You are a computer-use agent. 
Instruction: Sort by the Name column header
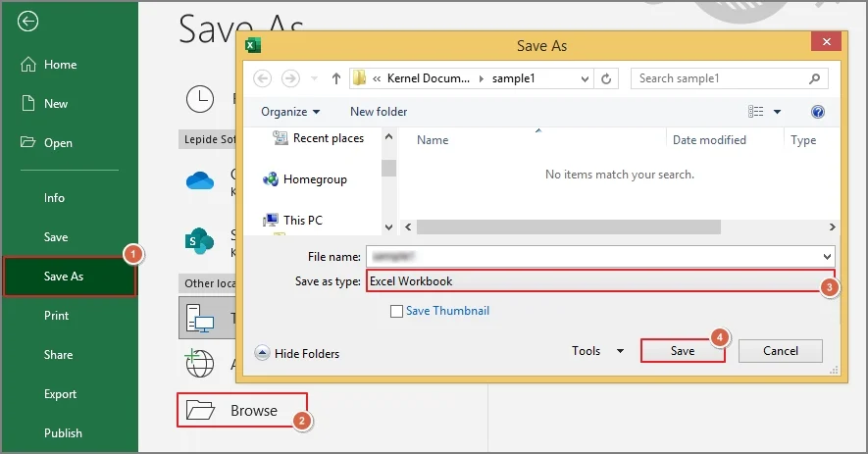click(433, 140)
